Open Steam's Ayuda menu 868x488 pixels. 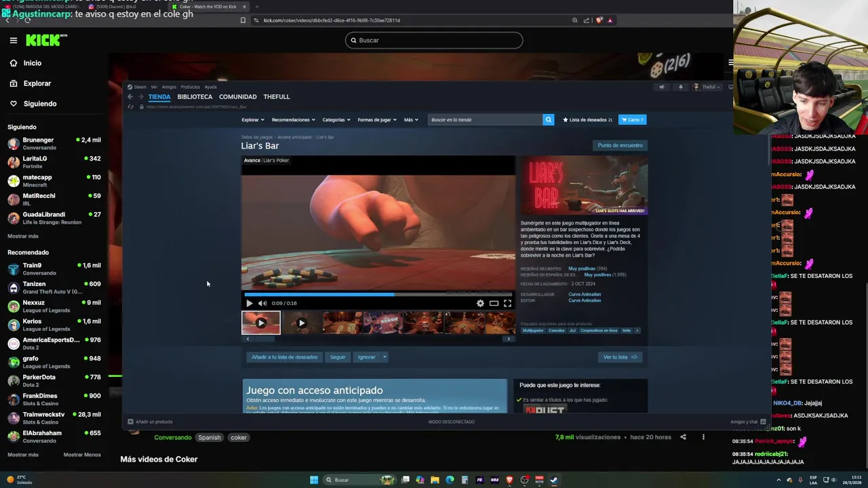pos(211,87)
